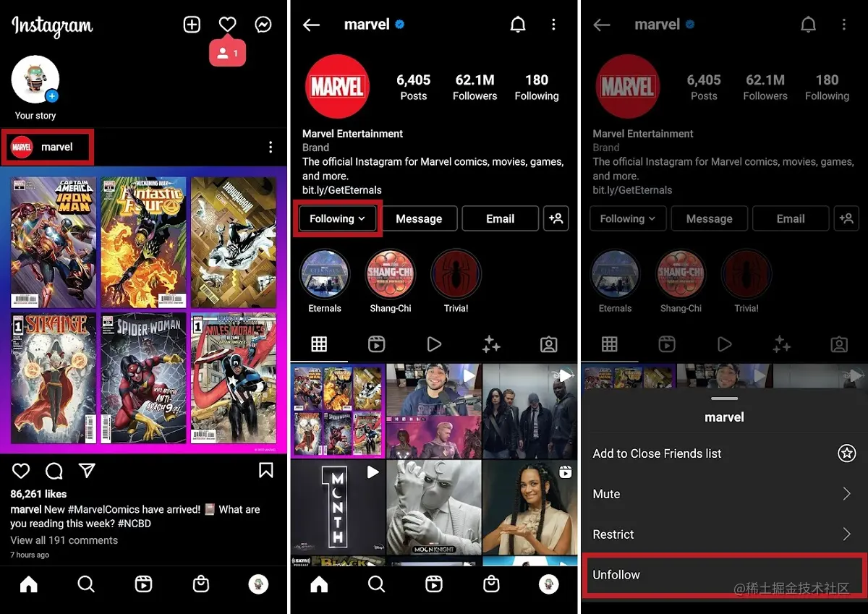868x614 pixels.
Task: Open Shop in left screen's bottom bar
Action: (x=201, y=584)
